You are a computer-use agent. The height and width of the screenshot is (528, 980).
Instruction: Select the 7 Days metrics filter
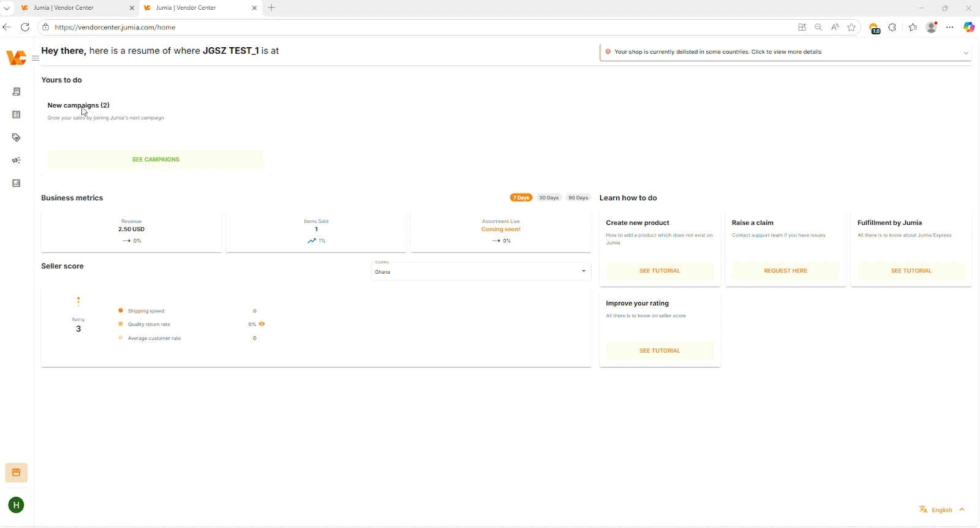[x=521, y=198]
